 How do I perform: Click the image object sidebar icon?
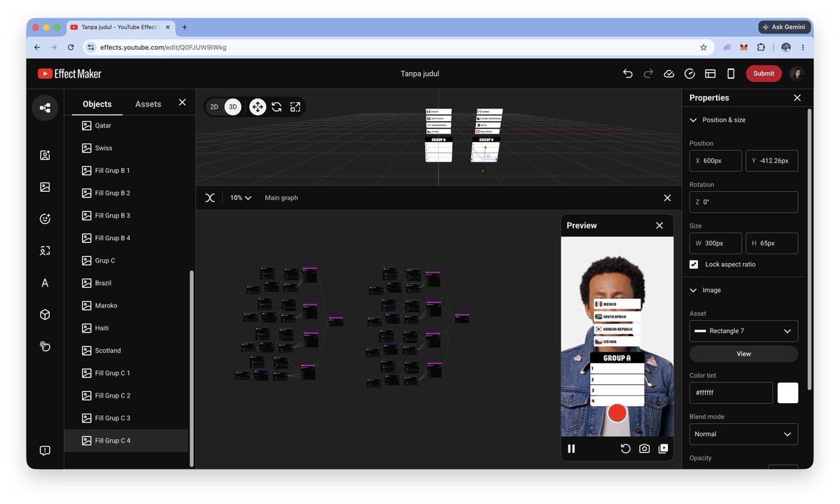(45, 187)
